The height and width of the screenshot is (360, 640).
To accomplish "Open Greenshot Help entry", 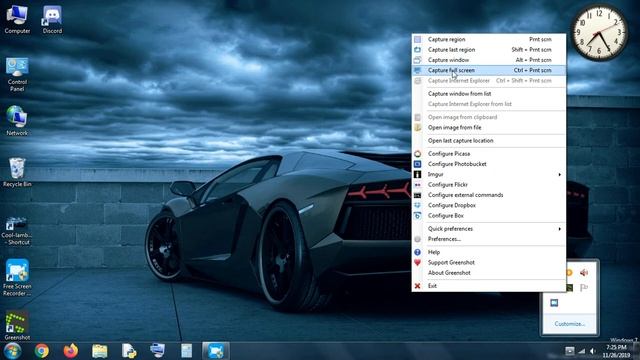I will (x=489, y=252).
